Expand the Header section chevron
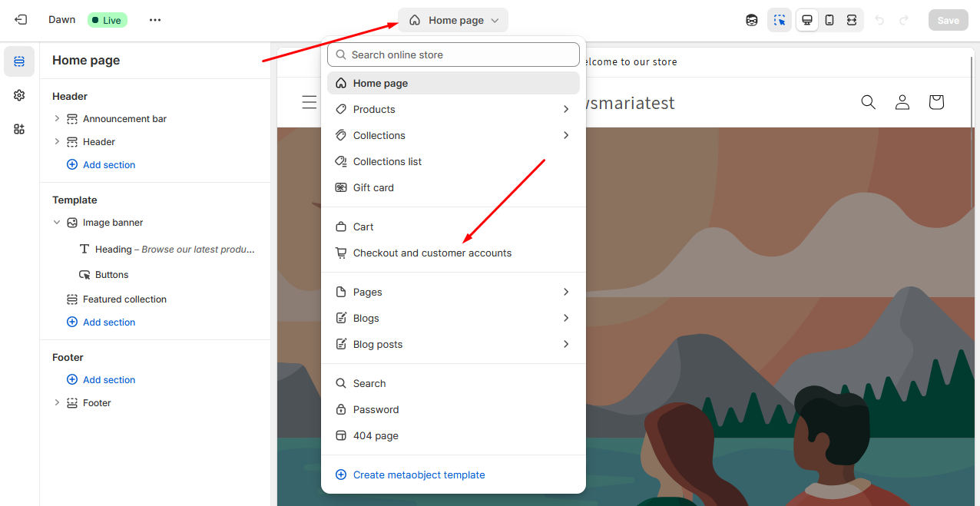Image resolution: width=980 pixels, height=506 pixels. click(x=57, y=141)
